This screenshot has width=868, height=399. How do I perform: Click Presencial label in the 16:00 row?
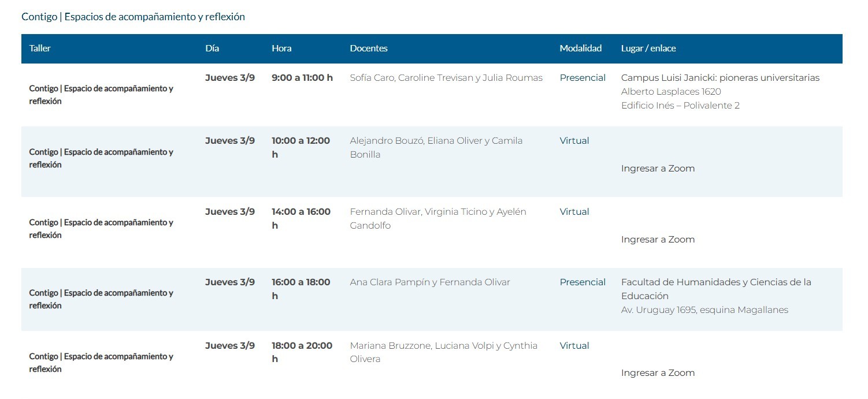click(583, 282)
